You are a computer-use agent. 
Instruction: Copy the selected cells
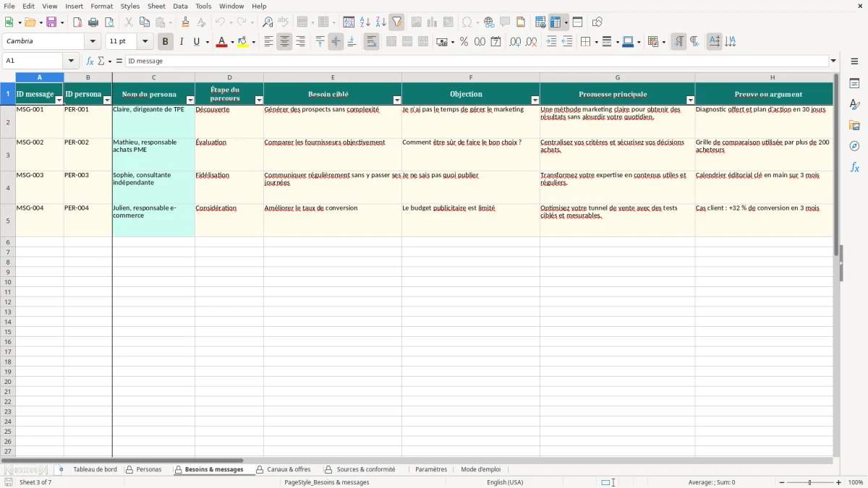click(145, 22)
